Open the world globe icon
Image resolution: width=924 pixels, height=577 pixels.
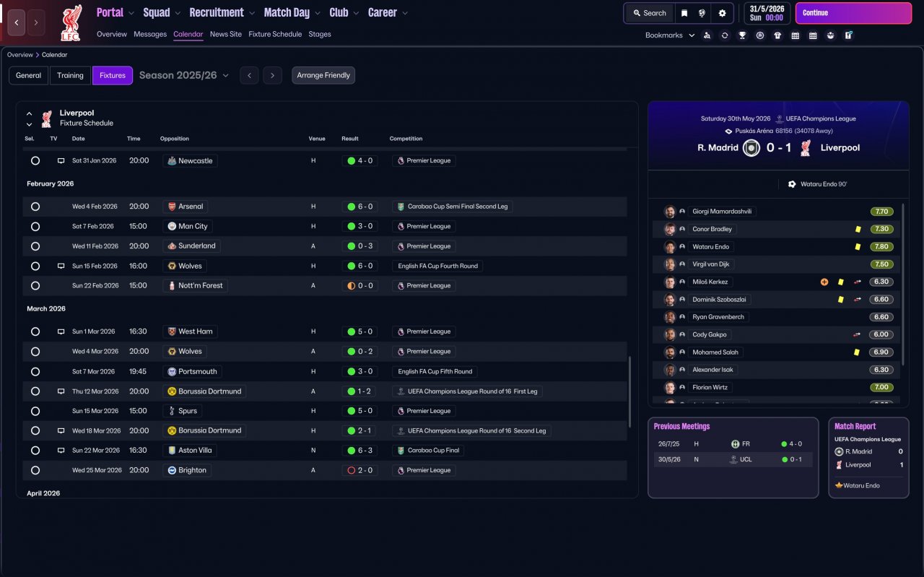click(x=702, y=13)
